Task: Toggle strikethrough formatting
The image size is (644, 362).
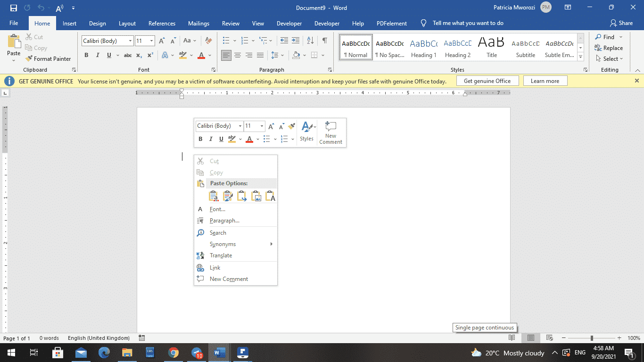Action: tap(128, 55)
